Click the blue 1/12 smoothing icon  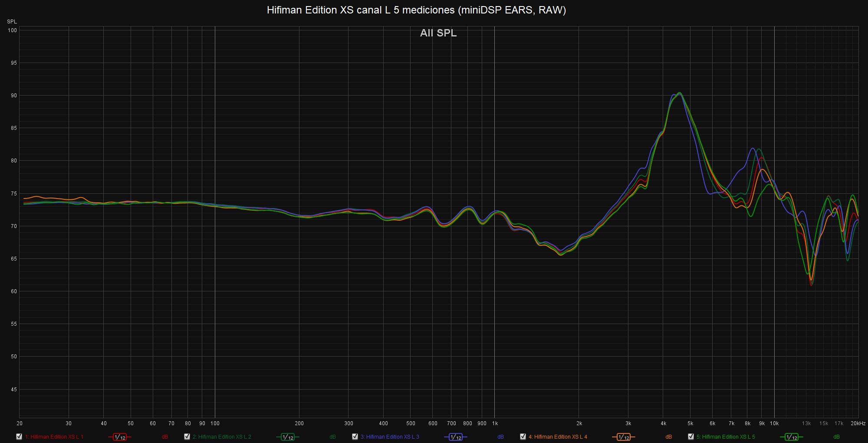(456, 437)
